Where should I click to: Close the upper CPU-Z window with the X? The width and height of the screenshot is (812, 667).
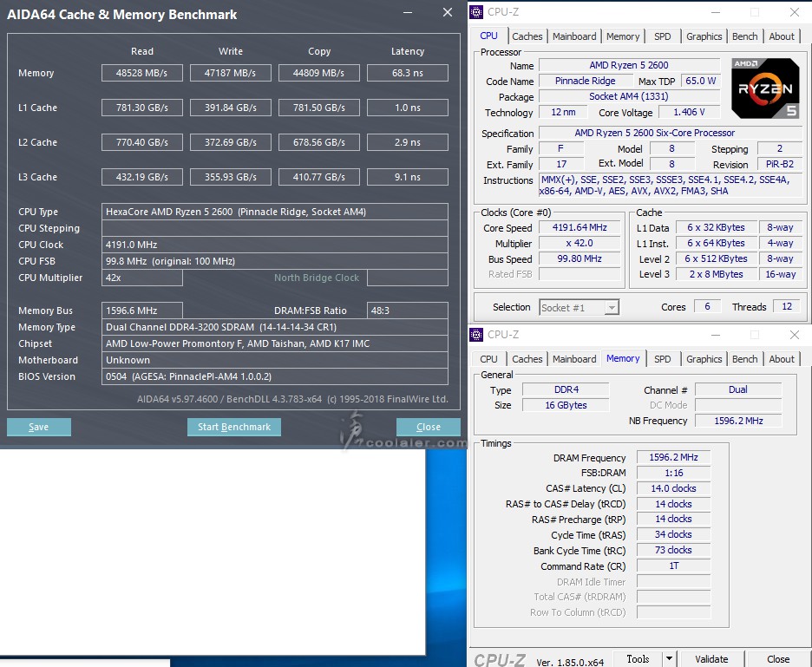(x=795, y=12)
